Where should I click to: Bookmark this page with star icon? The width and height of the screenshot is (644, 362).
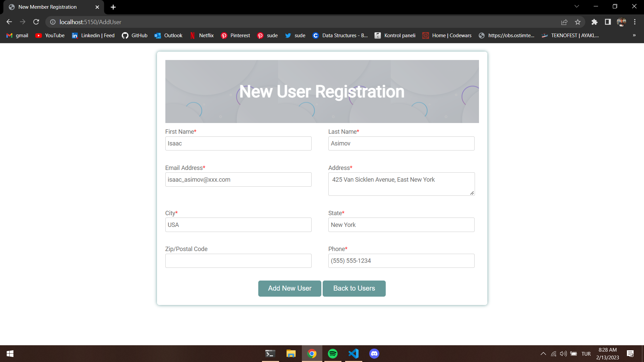pos(578,22)
